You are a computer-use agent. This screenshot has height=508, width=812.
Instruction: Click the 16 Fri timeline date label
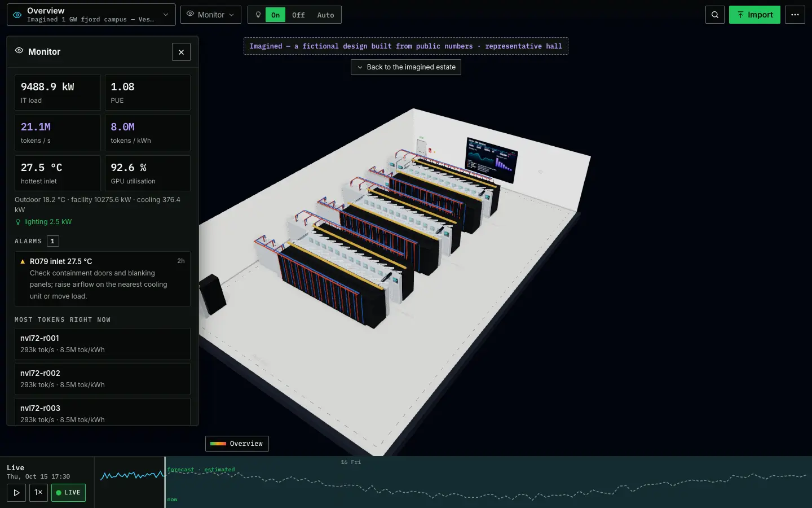351,462
